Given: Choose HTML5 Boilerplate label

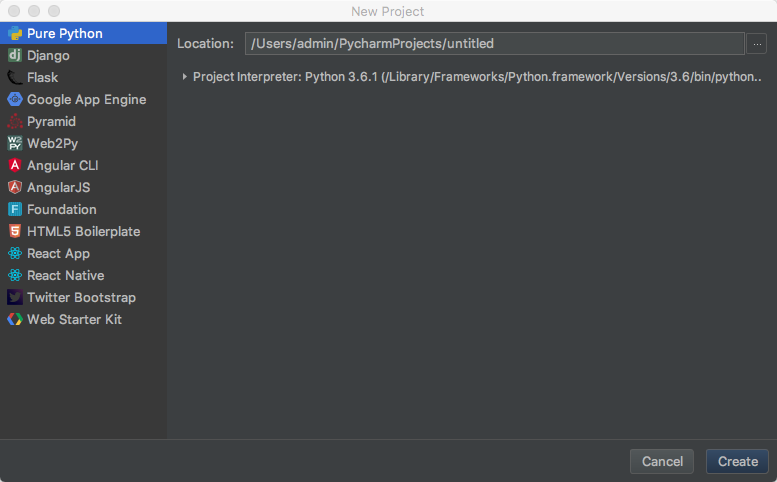Looking at the screenshot, I should [x=84, y=231].
